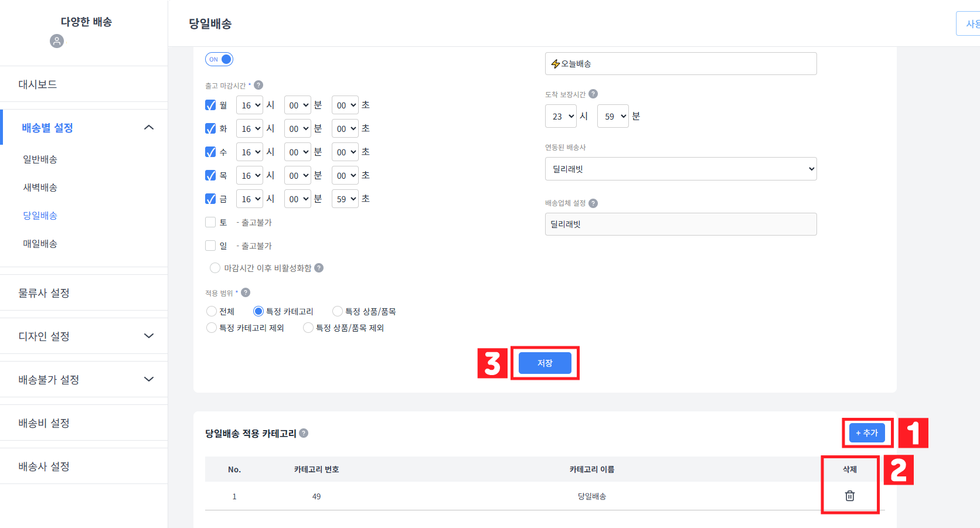The width and height of the screenshot is (980, 528).
Task: Click the +추가 button to add category
Action: click(867, 433)
